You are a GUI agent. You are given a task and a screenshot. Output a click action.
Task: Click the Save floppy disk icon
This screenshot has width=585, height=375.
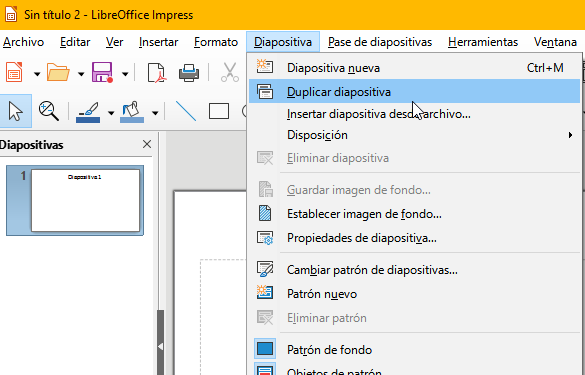click(102, 72)
